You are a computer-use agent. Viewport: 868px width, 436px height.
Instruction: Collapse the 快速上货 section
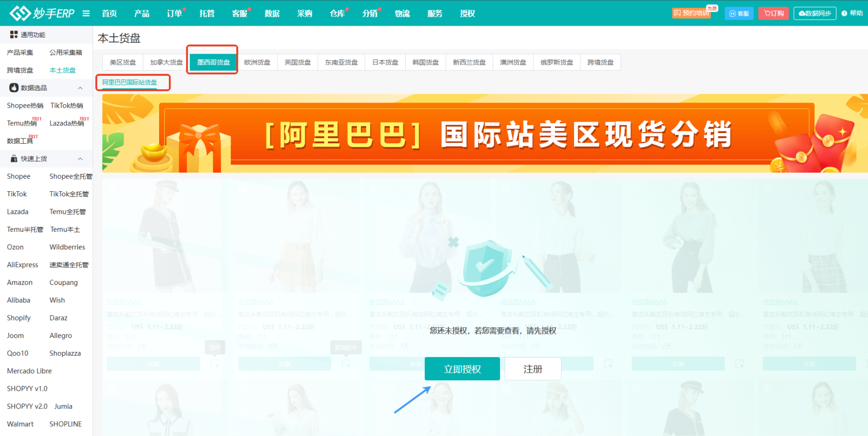coord(80,159)
